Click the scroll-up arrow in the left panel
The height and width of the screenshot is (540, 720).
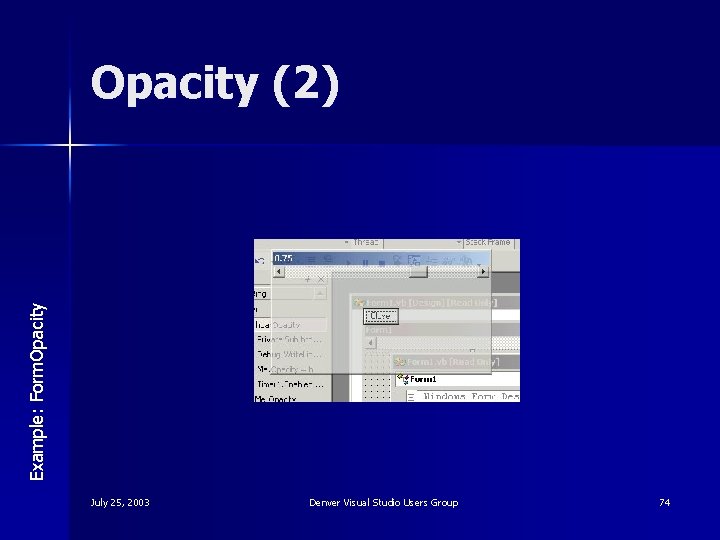click(320, 293)
